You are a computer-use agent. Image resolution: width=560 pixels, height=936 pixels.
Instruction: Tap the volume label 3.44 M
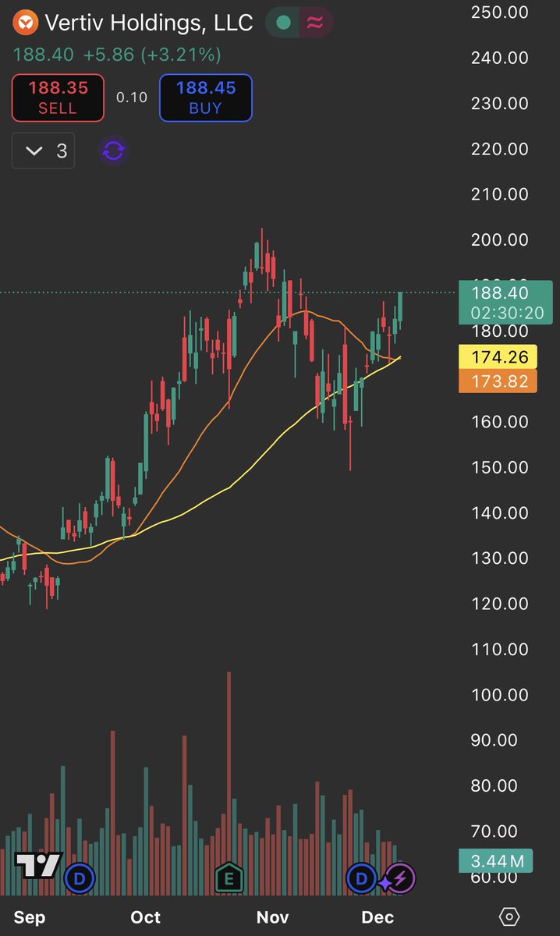pyautogui.click(x=496, y=861)
